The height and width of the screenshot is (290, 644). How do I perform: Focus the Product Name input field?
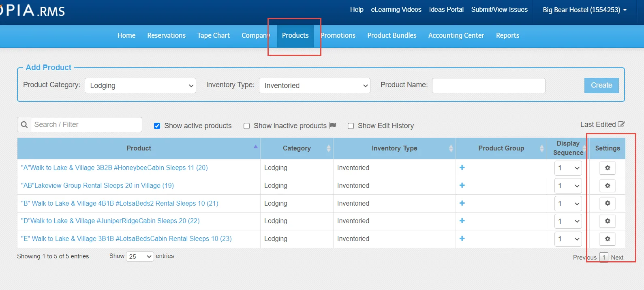[488, 86]
